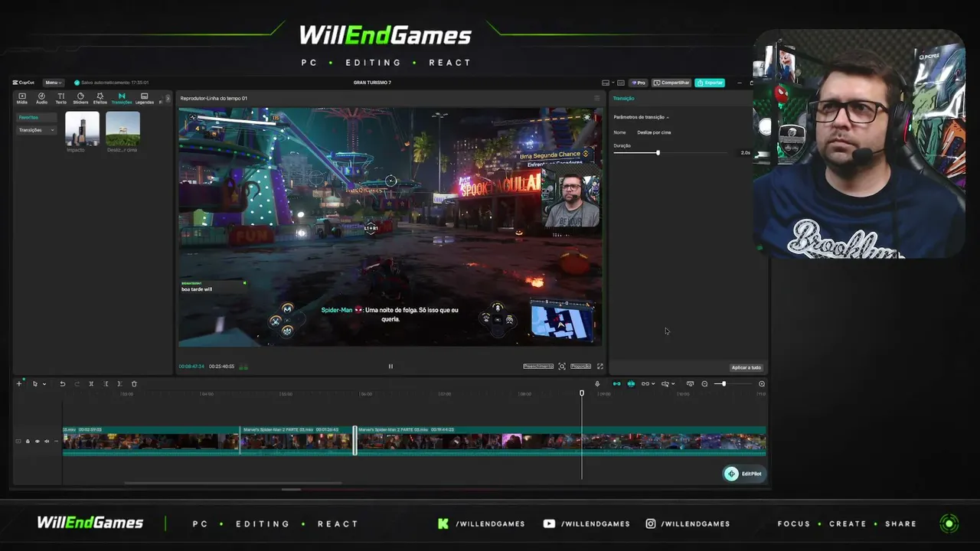Select the transition between the clips

point(354,441)
